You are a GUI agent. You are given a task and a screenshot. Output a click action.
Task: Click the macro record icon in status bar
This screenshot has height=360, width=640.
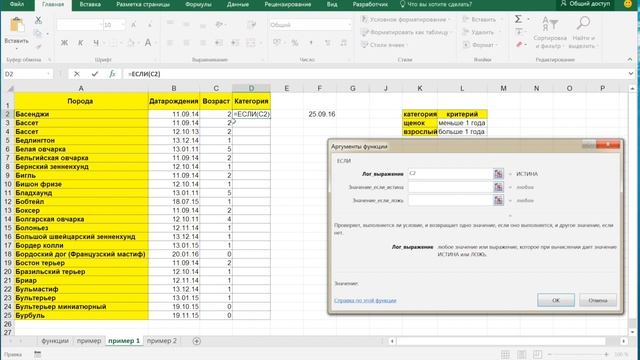click(38, 354)
